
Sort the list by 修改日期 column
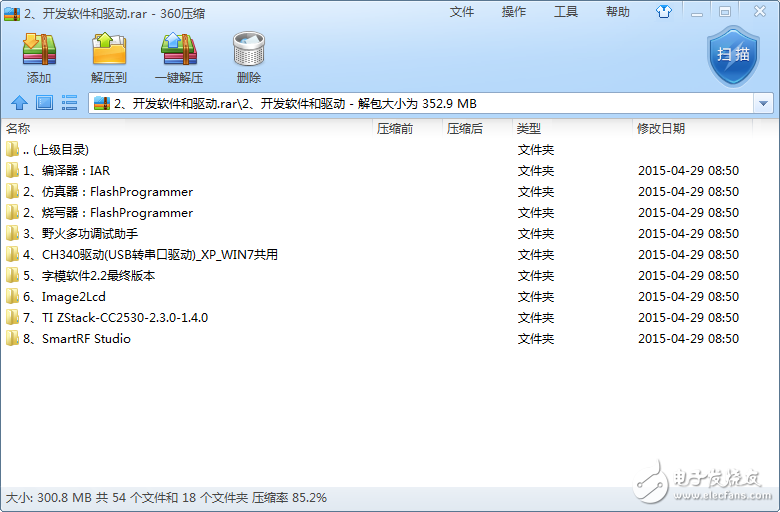[661, 129]
